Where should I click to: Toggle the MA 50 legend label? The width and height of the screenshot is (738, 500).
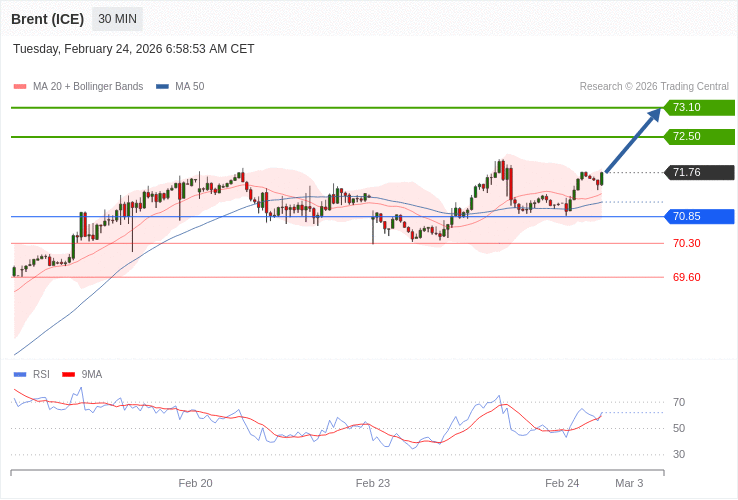click(x=190, y=87)
